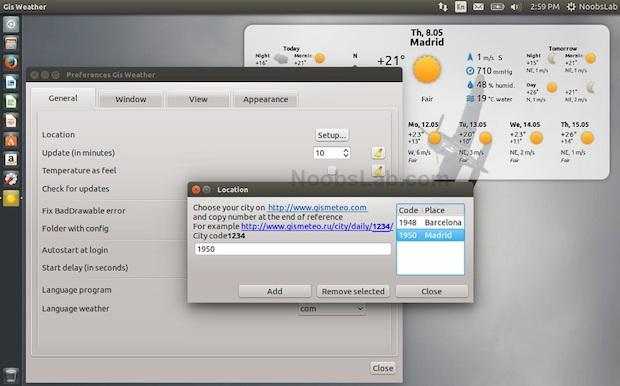Open the Trash in the launcher
The image size is (620, 386).
[11, 375]
